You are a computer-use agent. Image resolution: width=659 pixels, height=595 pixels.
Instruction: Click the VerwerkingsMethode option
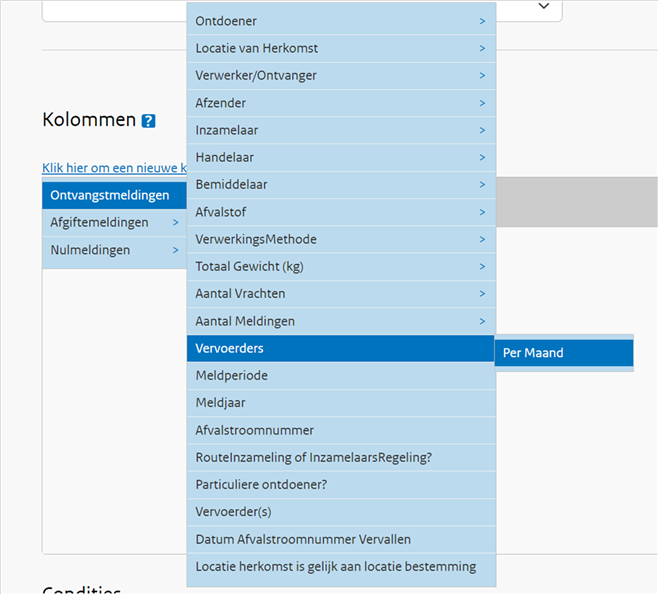pos(340,239)
